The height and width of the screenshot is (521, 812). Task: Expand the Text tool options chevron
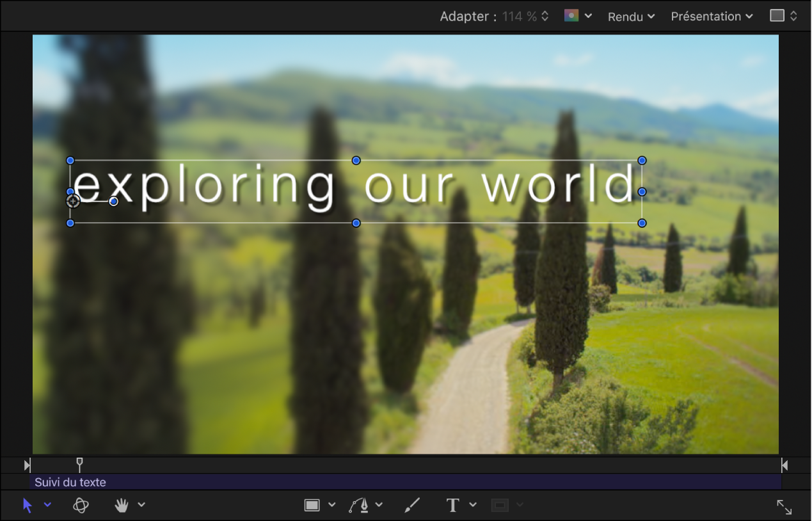(x=473, y=505)
